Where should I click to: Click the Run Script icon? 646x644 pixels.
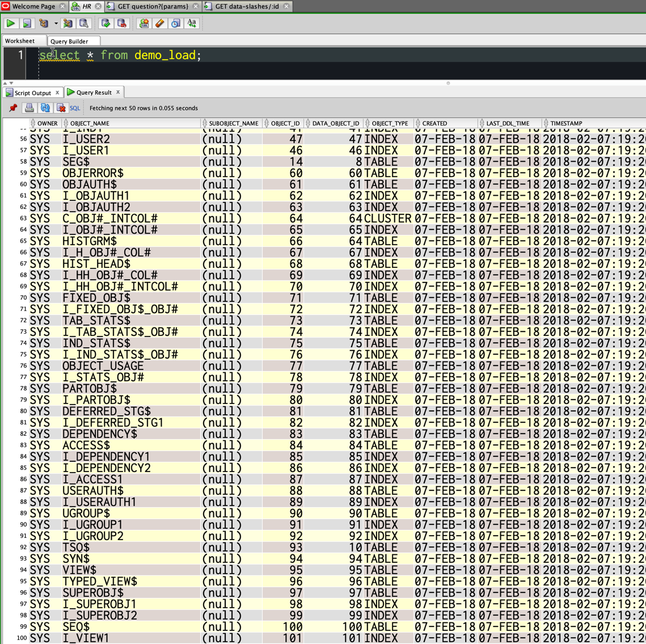pyautogui.click(x=27, y=23)
